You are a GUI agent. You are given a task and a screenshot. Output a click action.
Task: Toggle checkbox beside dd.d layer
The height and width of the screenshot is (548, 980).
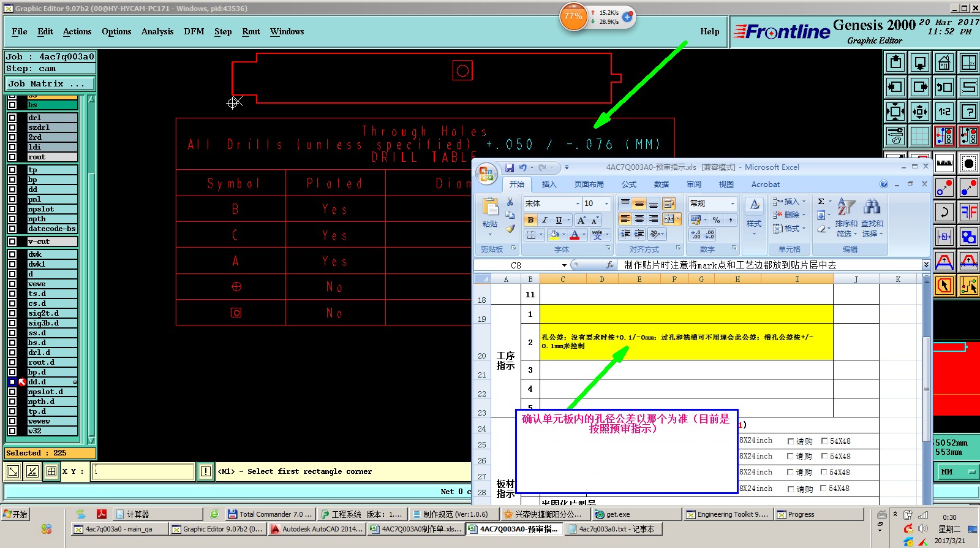tap(12, 382)
